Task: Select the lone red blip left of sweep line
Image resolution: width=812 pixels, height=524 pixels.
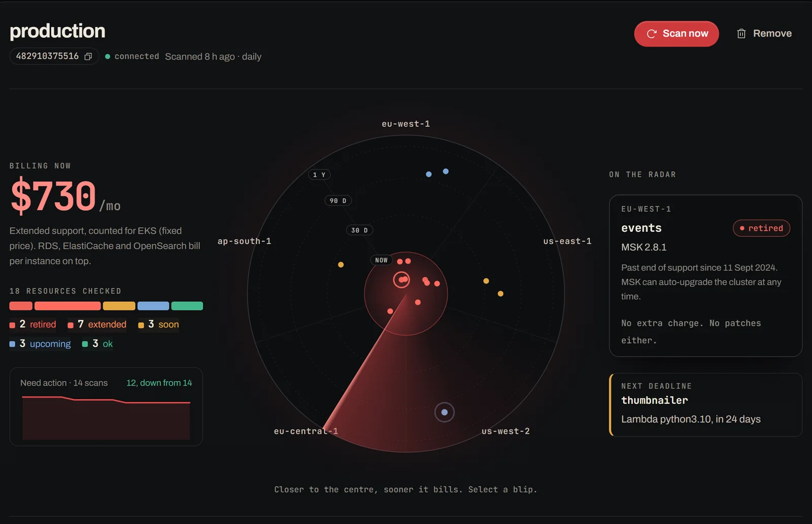Action: (x=390, y=311)
